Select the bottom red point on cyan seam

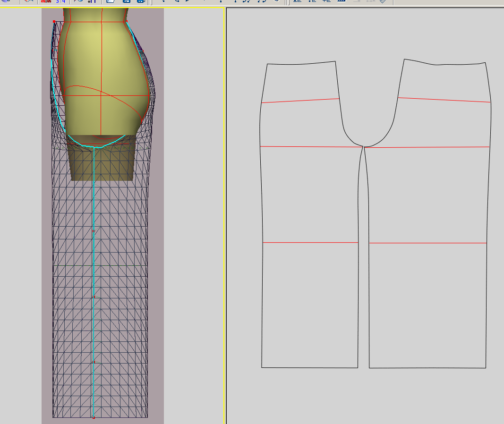[94, 417]
